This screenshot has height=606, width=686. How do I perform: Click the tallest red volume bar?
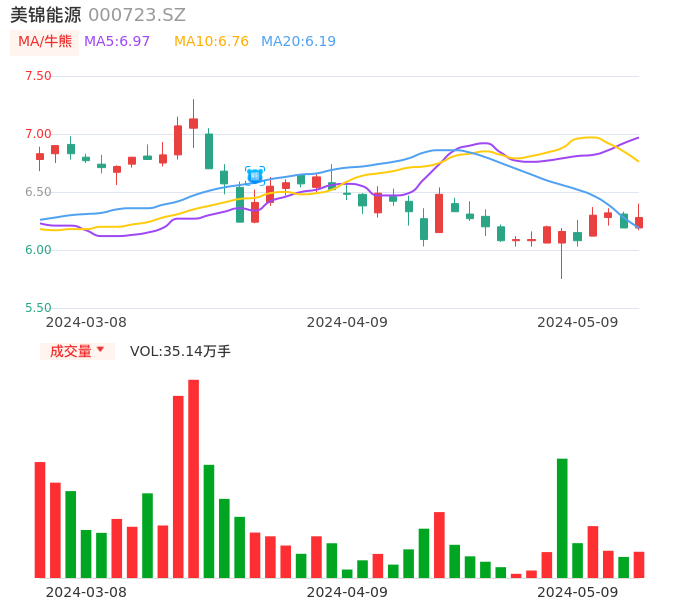tap(193, 478)
